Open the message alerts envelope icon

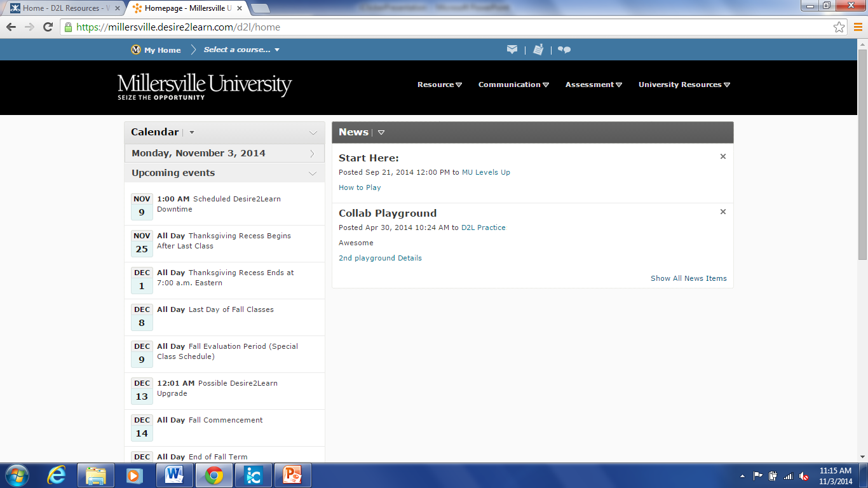pyautogui.click(x=512, y=50)
